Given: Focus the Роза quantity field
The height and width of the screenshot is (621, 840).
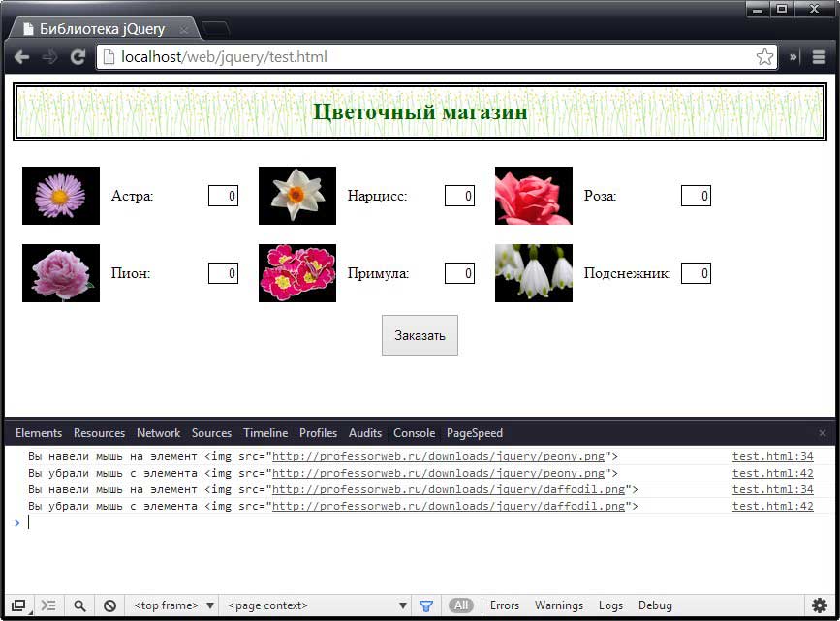Looking at the screenshot, I should pos(696,196).
